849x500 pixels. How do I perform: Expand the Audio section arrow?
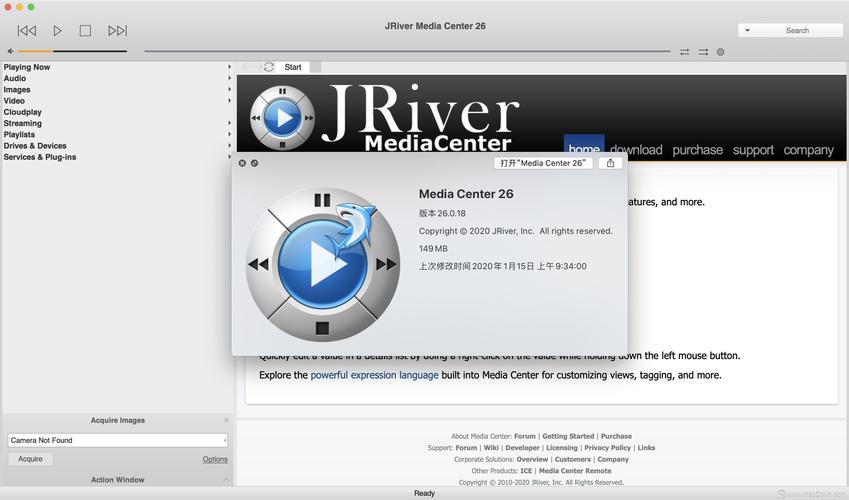click(230, 79)
